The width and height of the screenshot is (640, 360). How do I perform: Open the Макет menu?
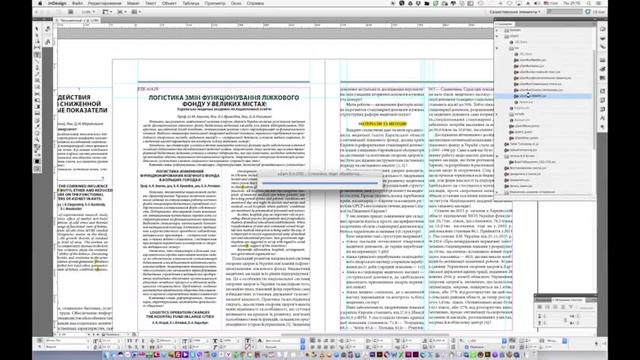point(133,3)
